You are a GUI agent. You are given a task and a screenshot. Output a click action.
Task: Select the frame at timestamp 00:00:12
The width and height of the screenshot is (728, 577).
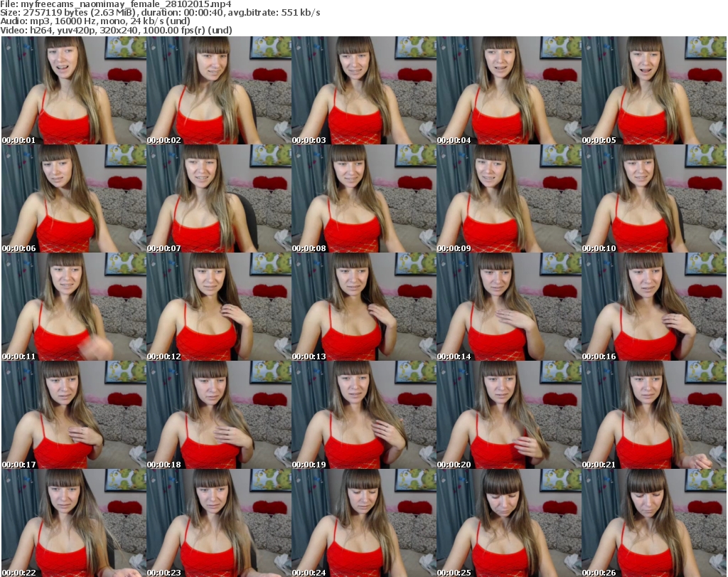pos(219,307)
